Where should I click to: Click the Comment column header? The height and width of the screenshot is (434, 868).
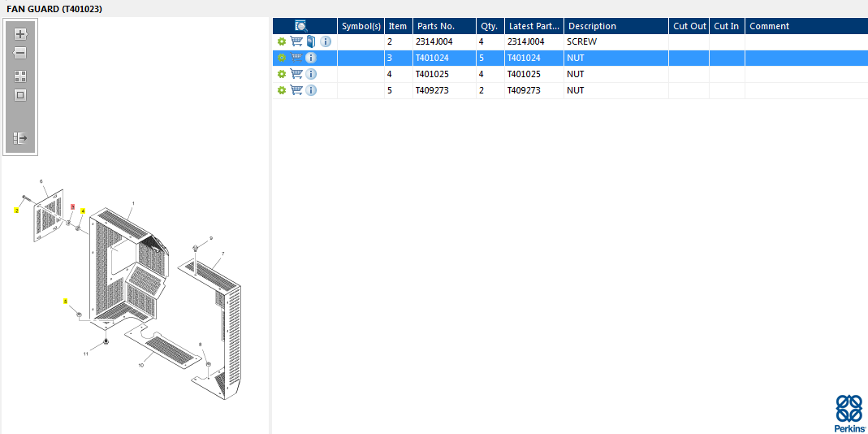[806, 26]
